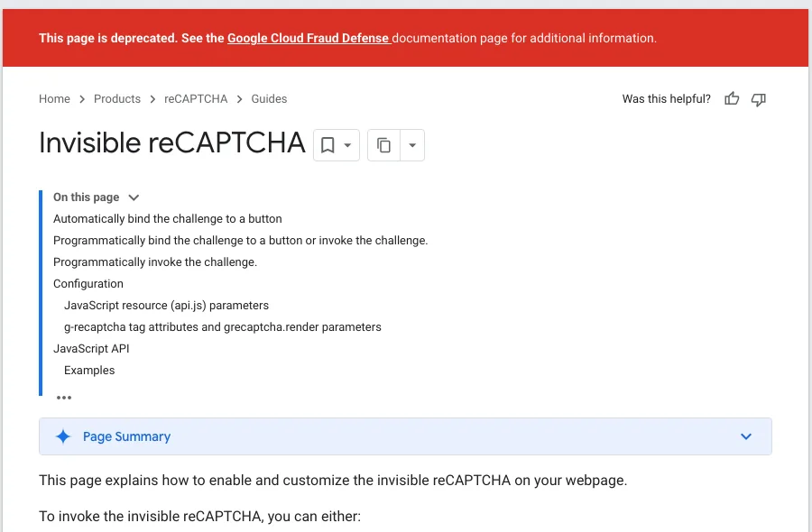Image resolution: width=812 pixels, height=532 pixels.
Task: Open the Guides breadcrumb
Action: (269, 99)
